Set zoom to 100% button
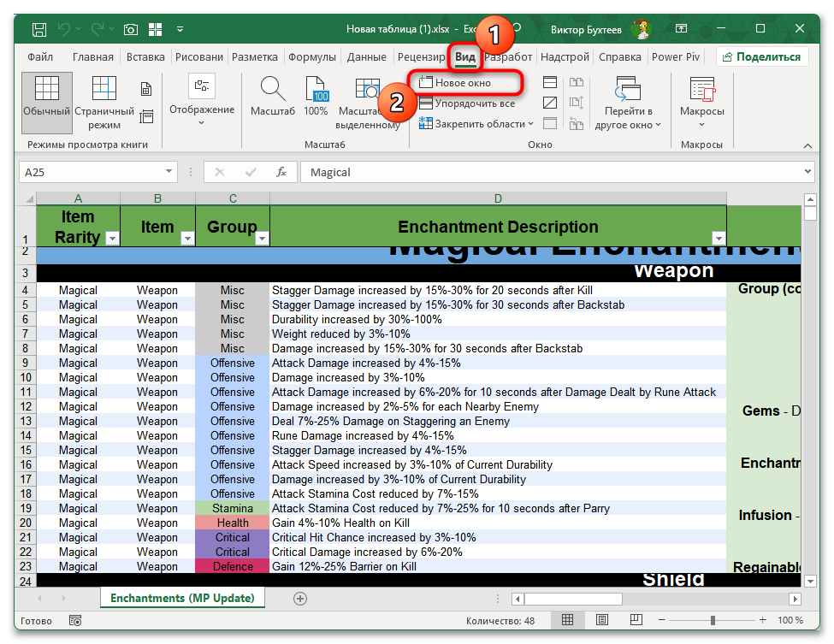This screenshot has width=834, height=644. pyautogui.click(x=316, y=97)
